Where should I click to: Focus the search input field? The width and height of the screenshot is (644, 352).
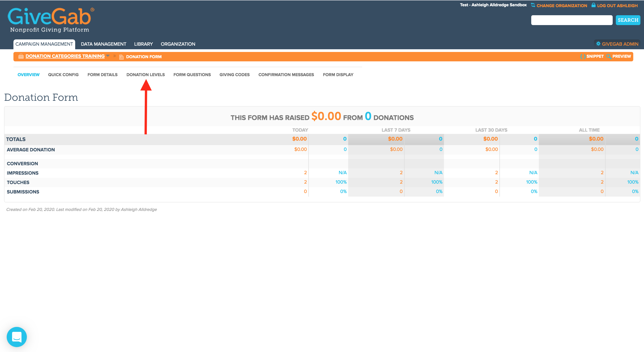tap(572, 20)
